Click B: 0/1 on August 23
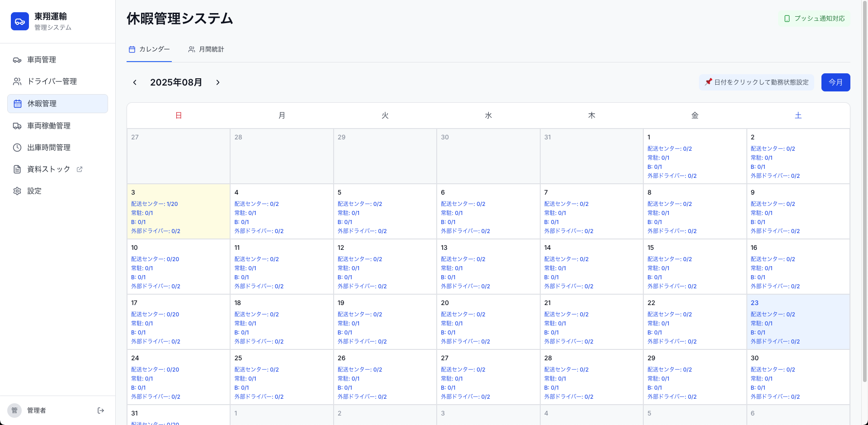Image resolution: width=868 pixels, height=425 pixels. point(758,333)
